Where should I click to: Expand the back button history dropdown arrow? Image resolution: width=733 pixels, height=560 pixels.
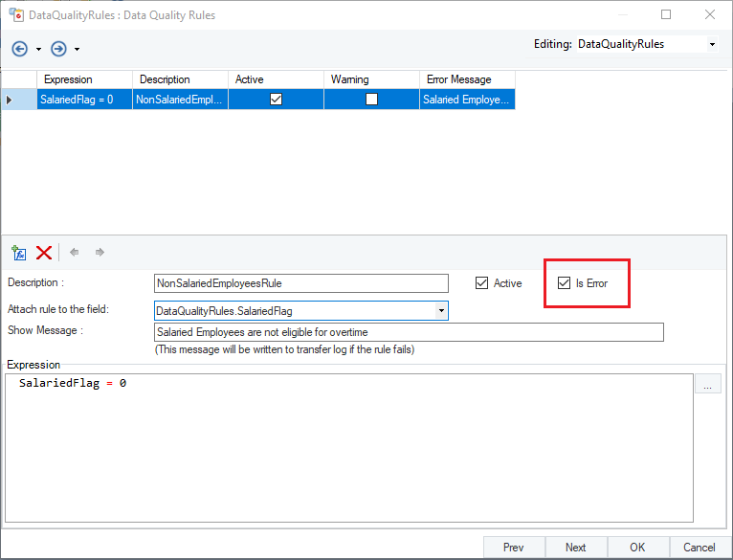(38, 49)
